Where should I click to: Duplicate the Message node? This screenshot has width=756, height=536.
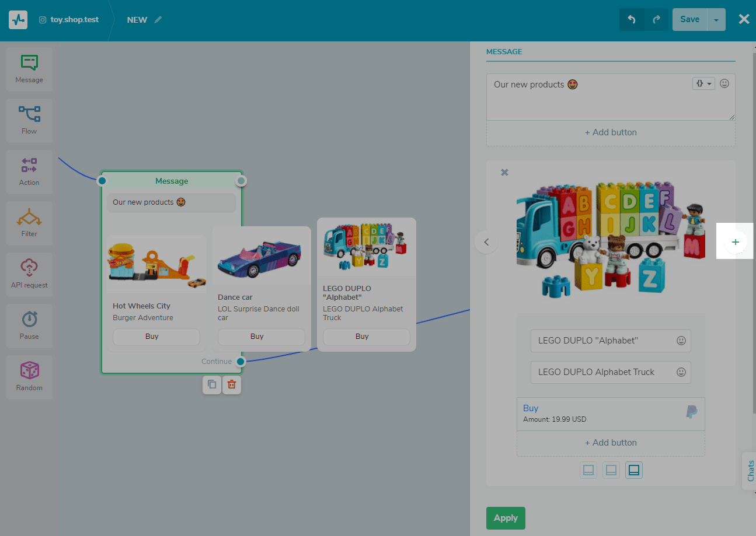tap(212, 385)
